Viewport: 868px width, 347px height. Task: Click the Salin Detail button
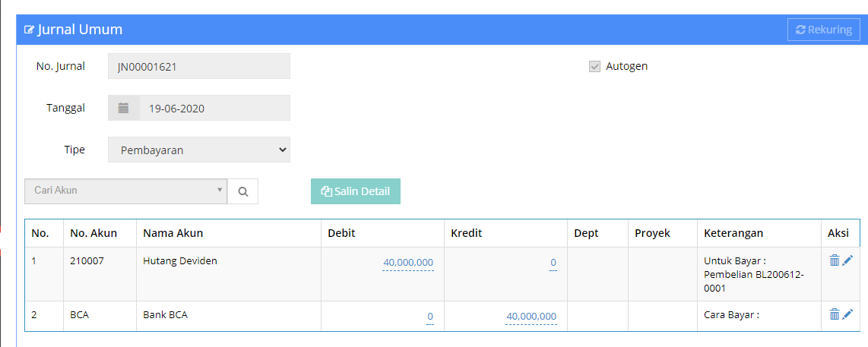pyautogui.click(x=356, y=191)
